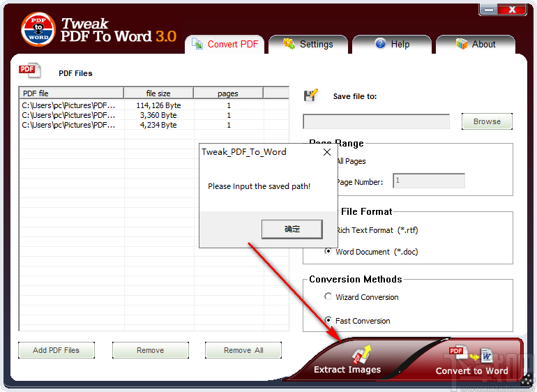Click the Tweak PDF to Word logo
Screen dimensions: 537x392
38,29
